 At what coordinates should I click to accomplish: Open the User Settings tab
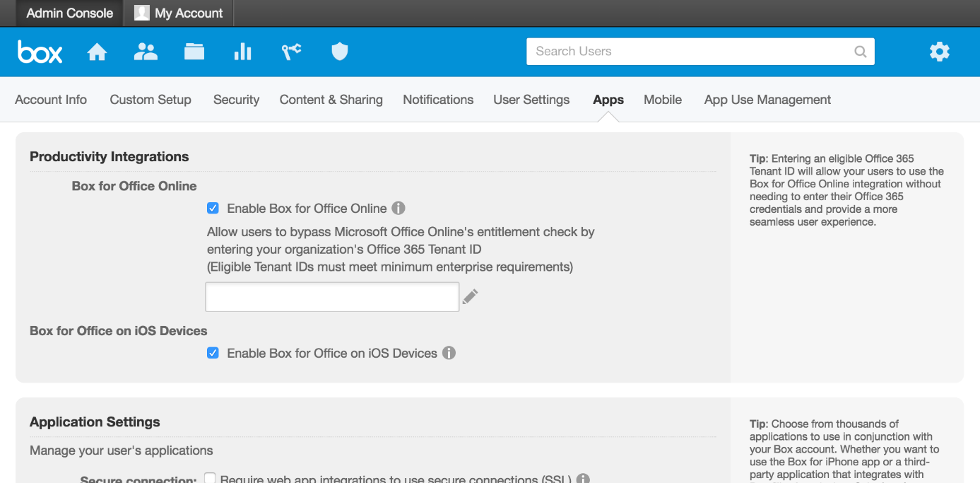(531, 100)
